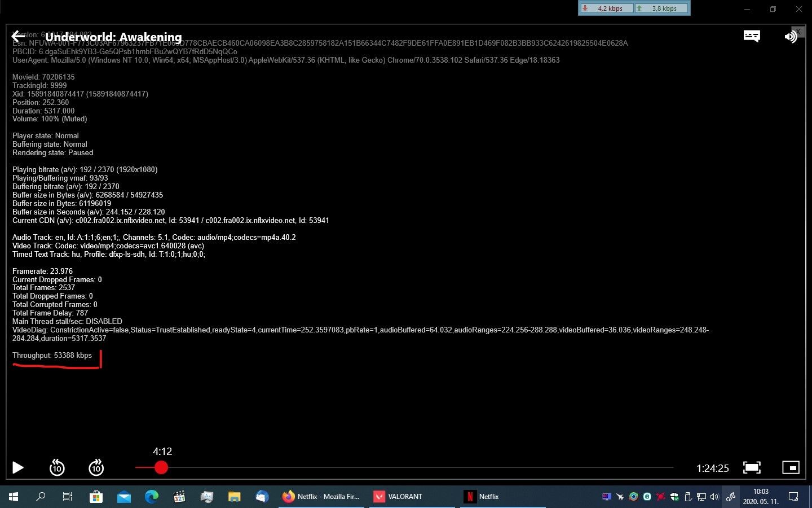The width and height of the screenshot is (812, 508).
Task: Click the safely remove hardware USB icon
Action: point(688,497)
